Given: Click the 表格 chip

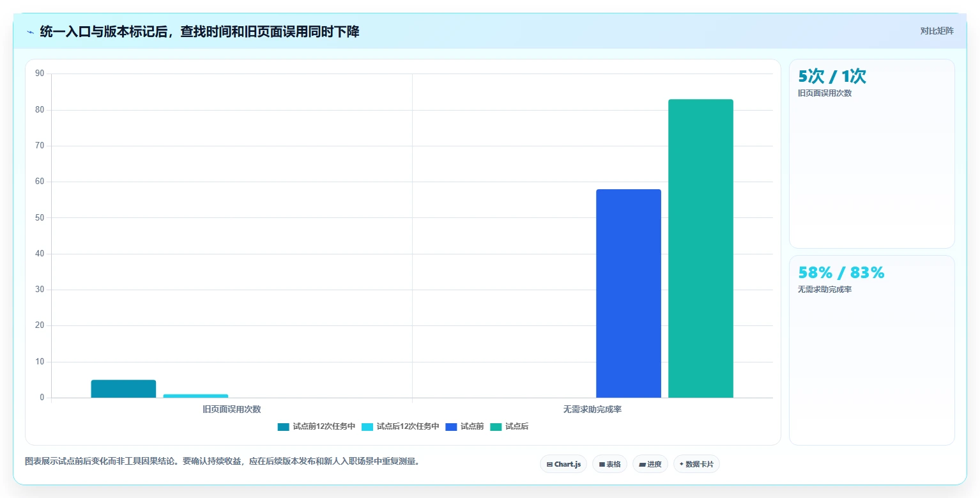Looking at the screenshot, I should 609,464.
